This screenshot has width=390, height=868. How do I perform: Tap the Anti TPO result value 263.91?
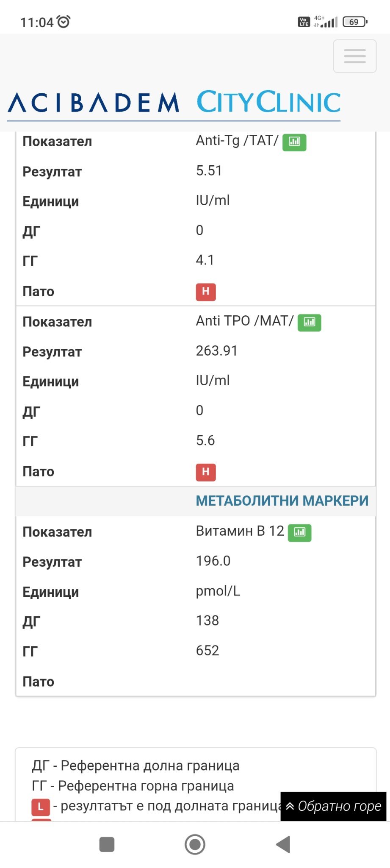216,351
